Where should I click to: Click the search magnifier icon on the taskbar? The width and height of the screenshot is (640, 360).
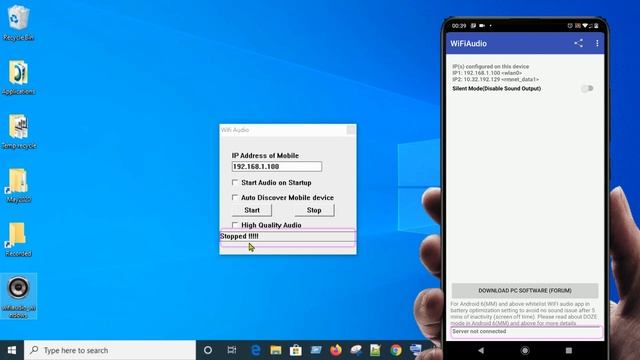pyautogui.click(x=34, y=350)
